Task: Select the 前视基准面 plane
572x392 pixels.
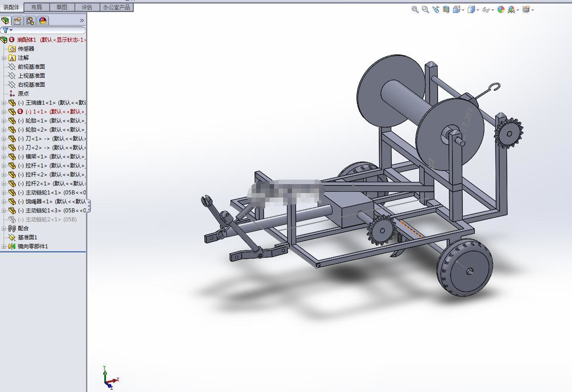Action: [31, 66]
